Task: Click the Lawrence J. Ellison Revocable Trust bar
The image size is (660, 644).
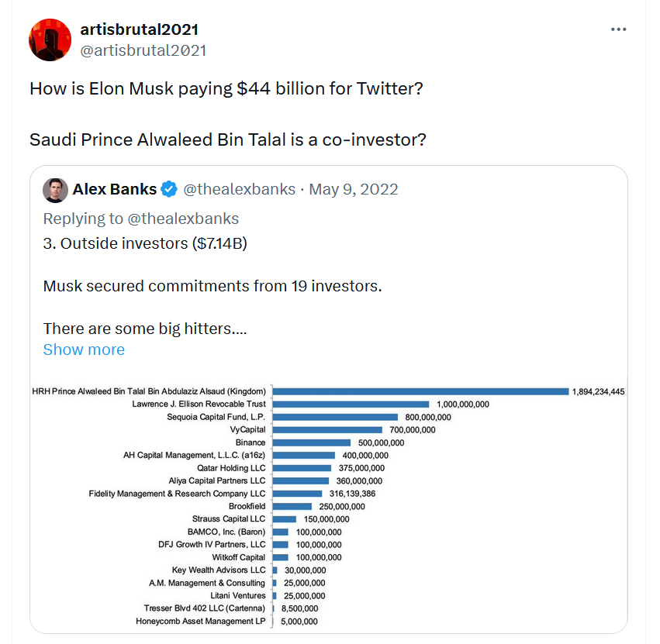Action: (351, 405)
